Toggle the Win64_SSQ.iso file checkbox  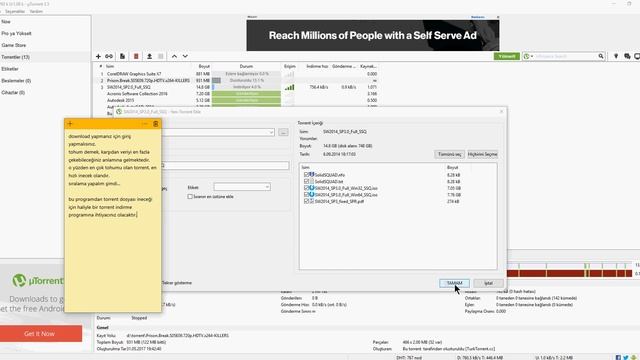click(306, 195)
